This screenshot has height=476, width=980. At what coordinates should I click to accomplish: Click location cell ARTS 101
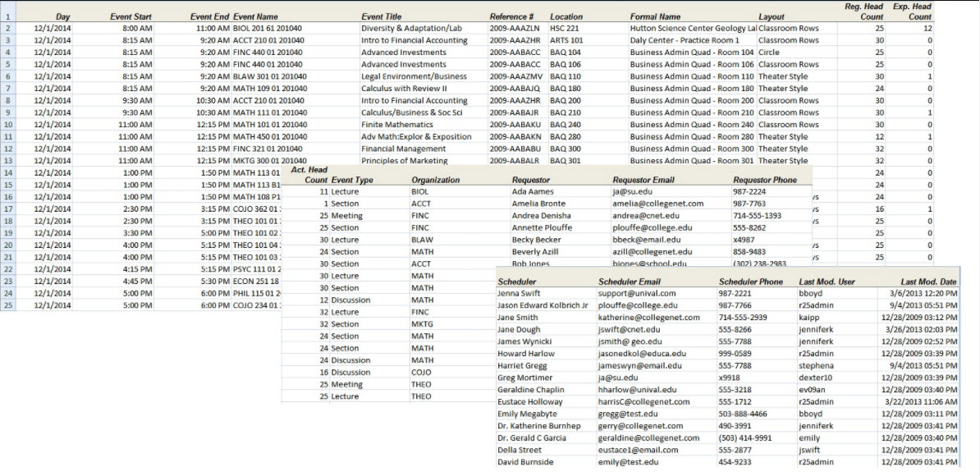click(x=566, y=40)
